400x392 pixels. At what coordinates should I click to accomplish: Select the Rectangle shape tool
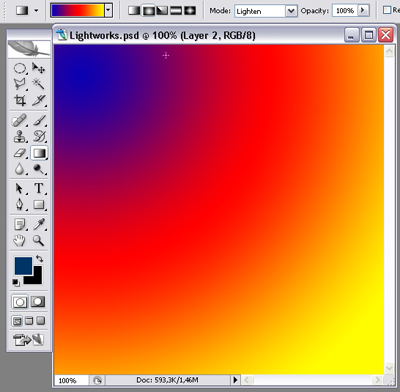pos(38,204)
